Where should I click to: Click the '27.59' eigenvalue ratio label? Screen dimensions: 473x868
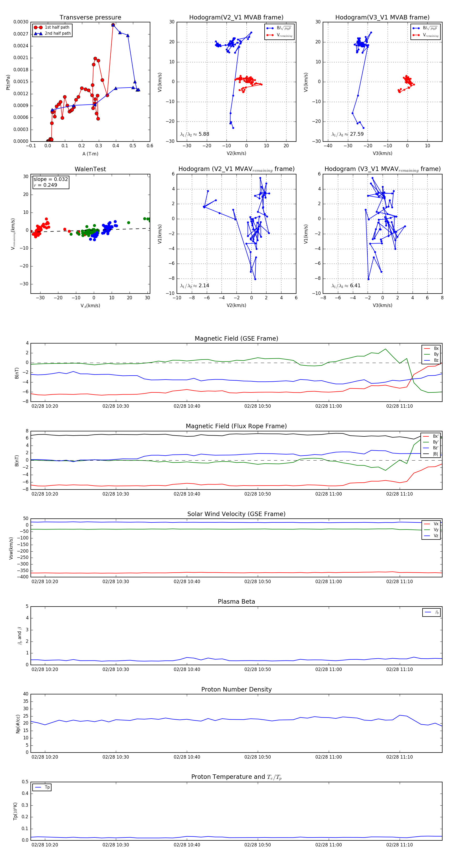[357, 134]
